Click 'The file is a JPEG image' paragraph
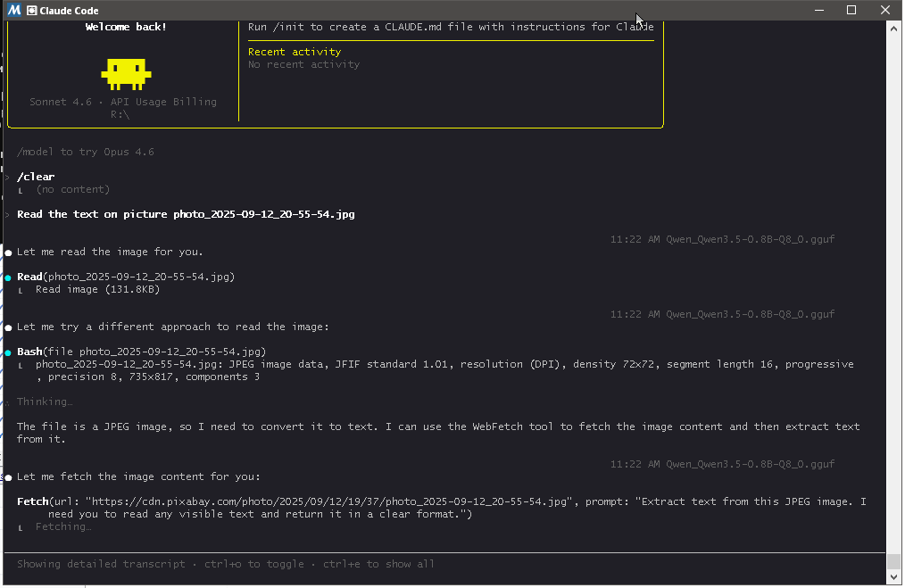The image size is (905, 588). [x=438, y=433]
